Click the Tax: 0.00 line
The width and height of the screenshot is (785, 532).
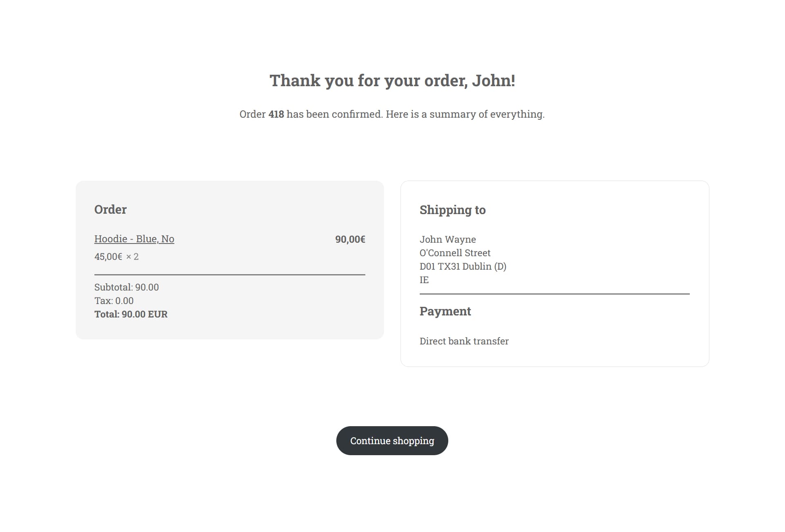click(x=114, y=301)
